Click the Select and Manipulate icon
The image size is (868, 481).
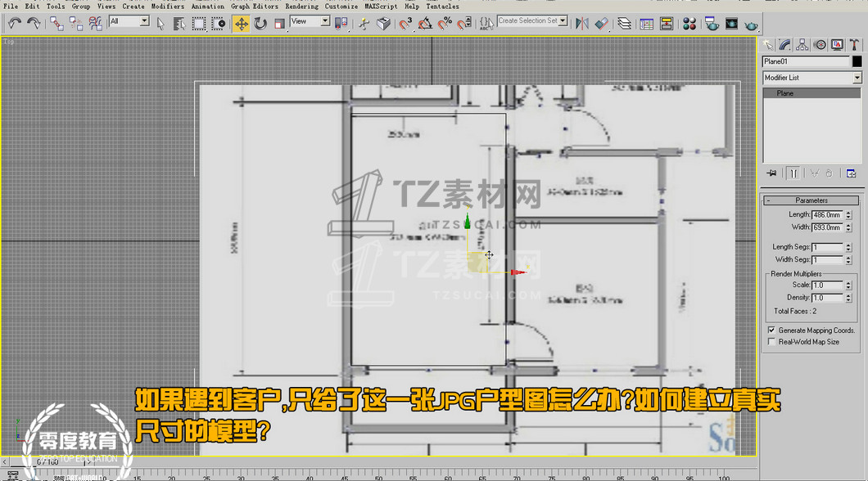[x=364, y=23]
